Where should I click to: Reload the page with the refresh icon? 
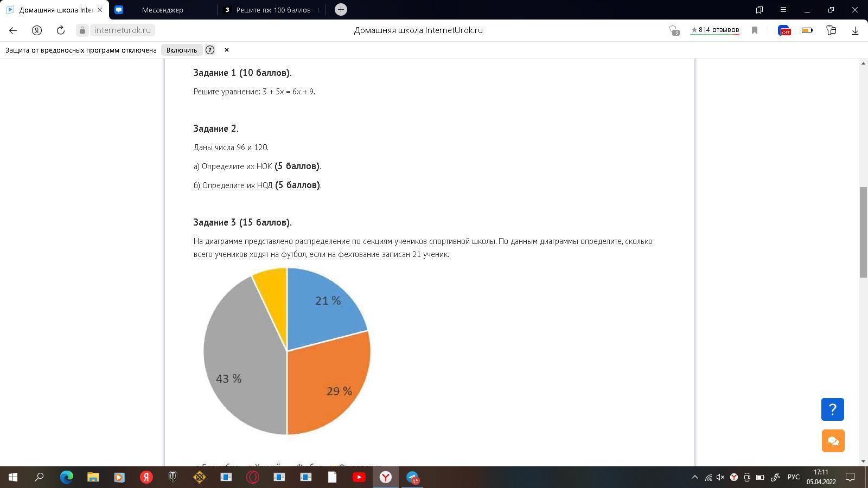[x=61, y=30]
